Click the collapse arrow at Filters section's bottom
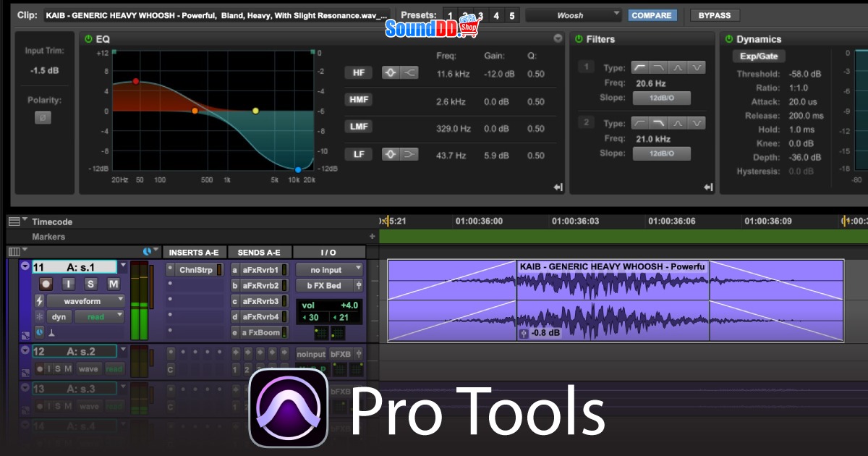This screenshot has width=868, height=456. pos(708,187)
